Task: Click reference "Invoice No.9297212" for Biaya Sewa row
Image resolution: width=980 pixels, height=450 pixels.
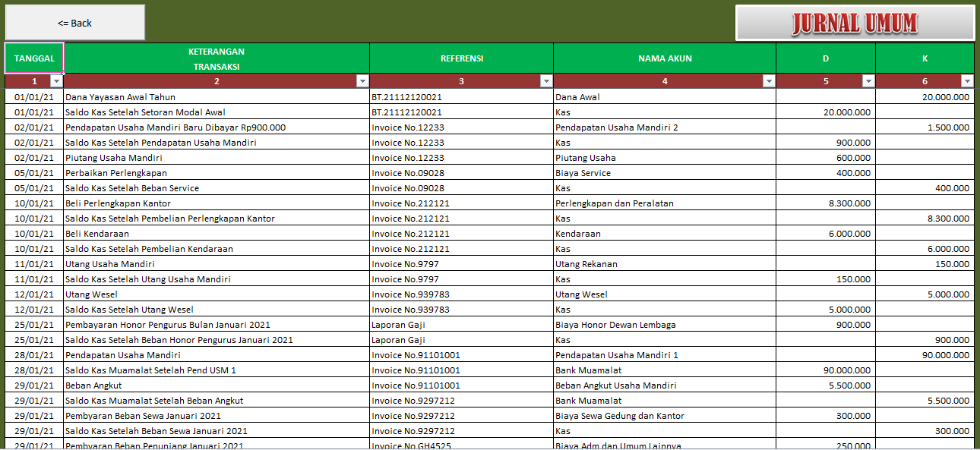Action: pyautogui.click(x=461, y=416)
